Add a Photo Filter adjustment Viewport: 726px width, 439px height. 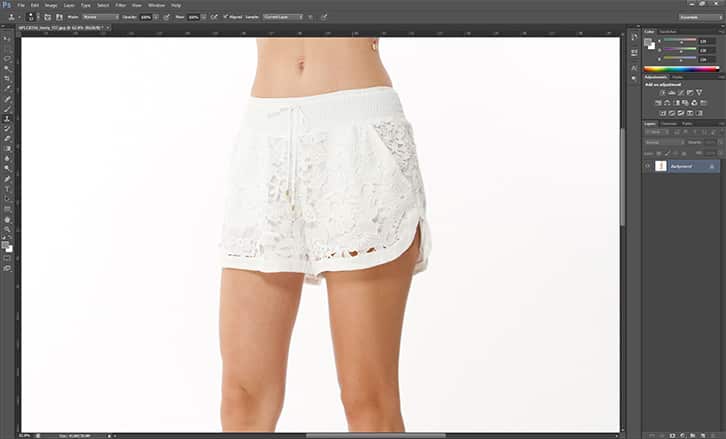click(685, 103)
